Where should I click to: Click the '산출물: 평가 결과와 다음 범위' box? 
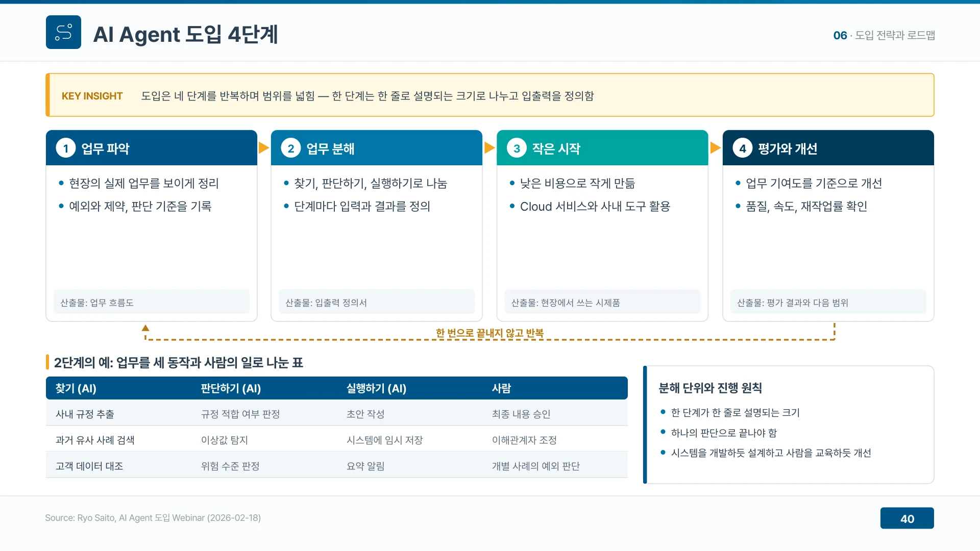[828, 302]
